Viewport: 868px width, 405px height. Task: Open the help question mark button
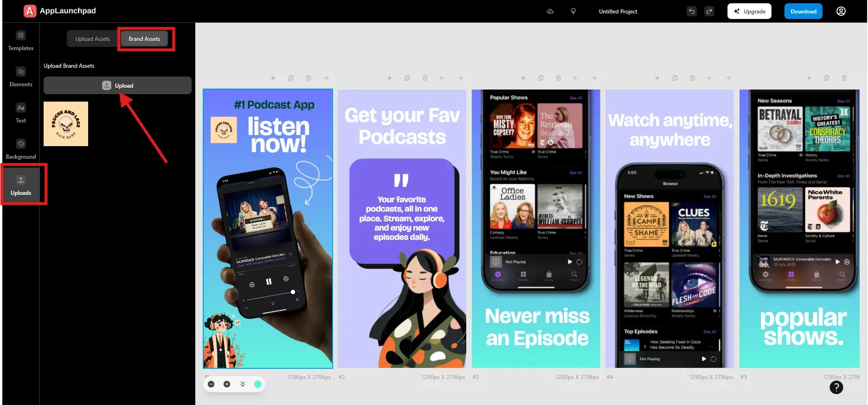tap(836, 387)
